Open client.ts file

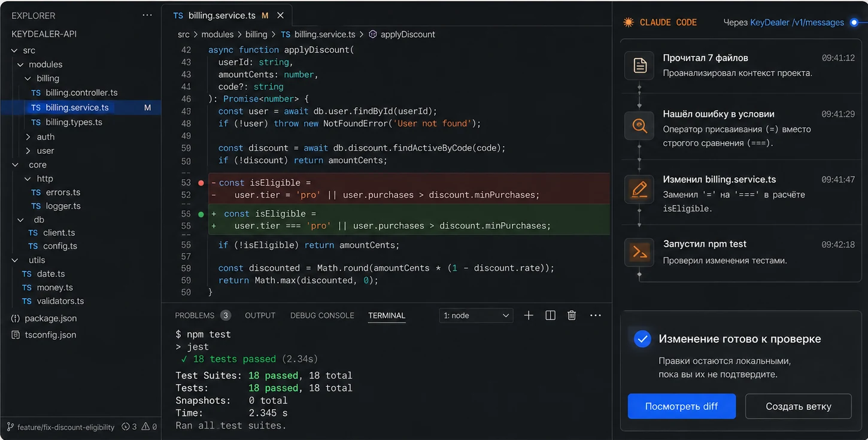click(x=59, y=232)
